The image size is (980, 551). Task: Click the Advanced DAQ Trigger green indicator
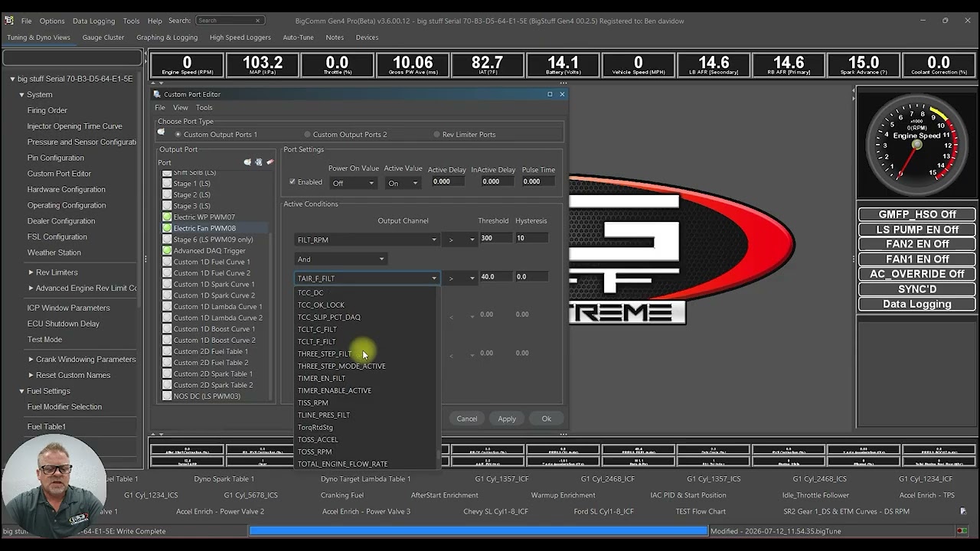(167, 250)
